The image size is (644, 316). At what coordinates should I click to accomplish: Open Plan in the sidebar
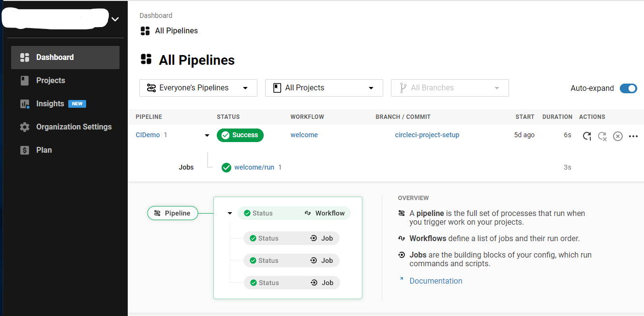click(x=65, y=150)
